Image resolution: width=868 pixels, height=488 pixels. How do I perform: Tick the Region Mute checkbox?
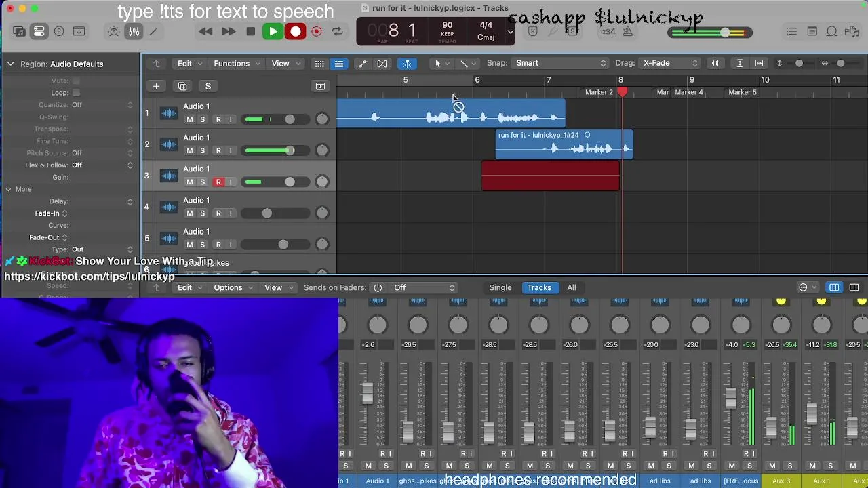76,81
